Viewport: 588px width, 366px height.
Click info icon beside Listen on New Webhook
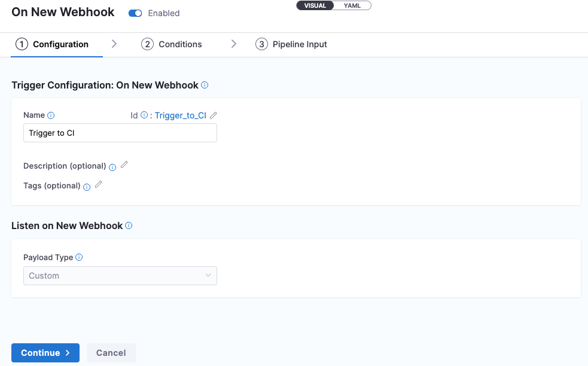[129, 226]
